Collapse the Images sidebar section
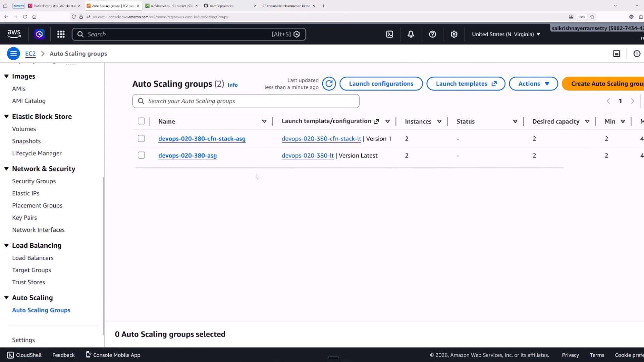Image resolution: width=644 pixels, height=362 pixels. click(x=6, y=76)
